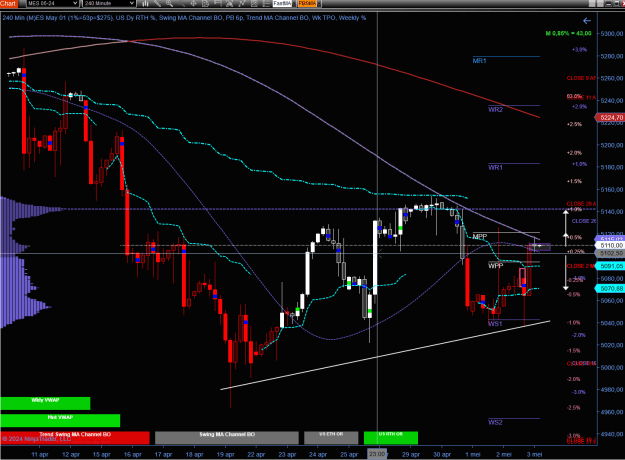Click the window minimize icon top right

tap(608, 4)
